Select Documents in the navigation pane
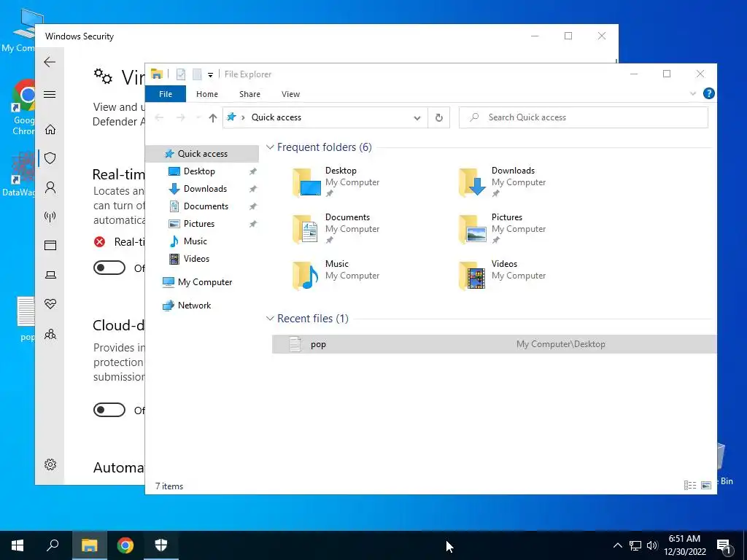This screenshot has height=560, width=747. tap(206, 206)
